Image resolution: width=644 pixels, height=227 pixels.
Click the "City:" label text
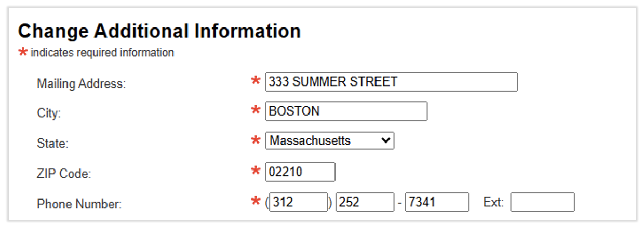point(49,113)
